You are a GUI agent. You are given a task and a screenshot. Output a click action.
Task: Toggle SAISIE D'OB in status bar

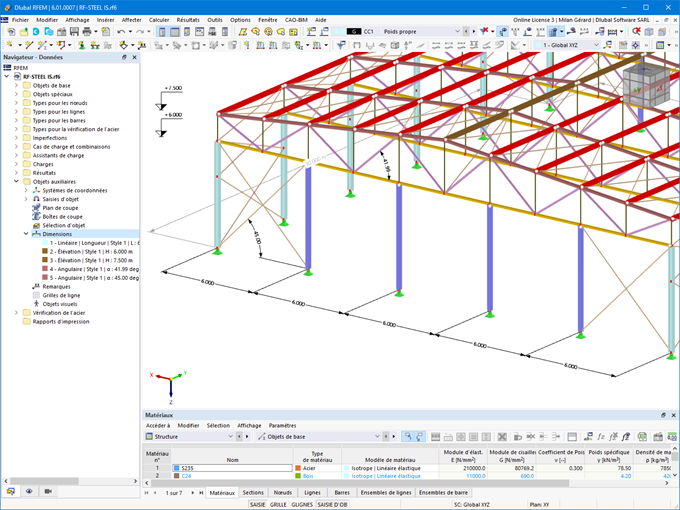point(332,504)
